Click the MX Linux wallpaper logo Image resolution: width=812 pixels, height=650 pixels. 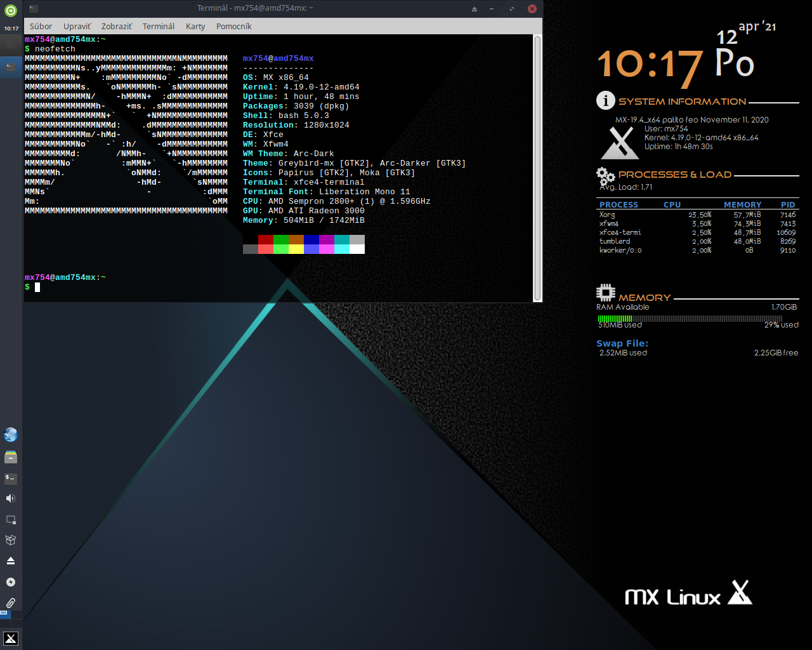click(689, 594)
